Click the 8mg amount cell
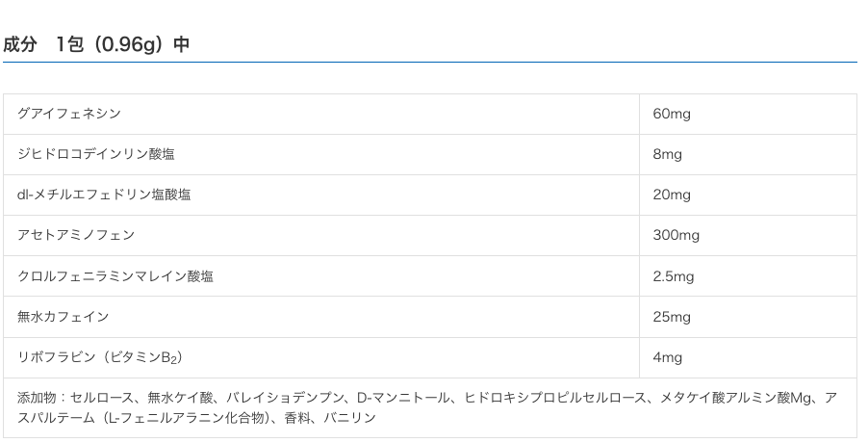This screenshot has height=443, width=868. [x=667, y=154]
